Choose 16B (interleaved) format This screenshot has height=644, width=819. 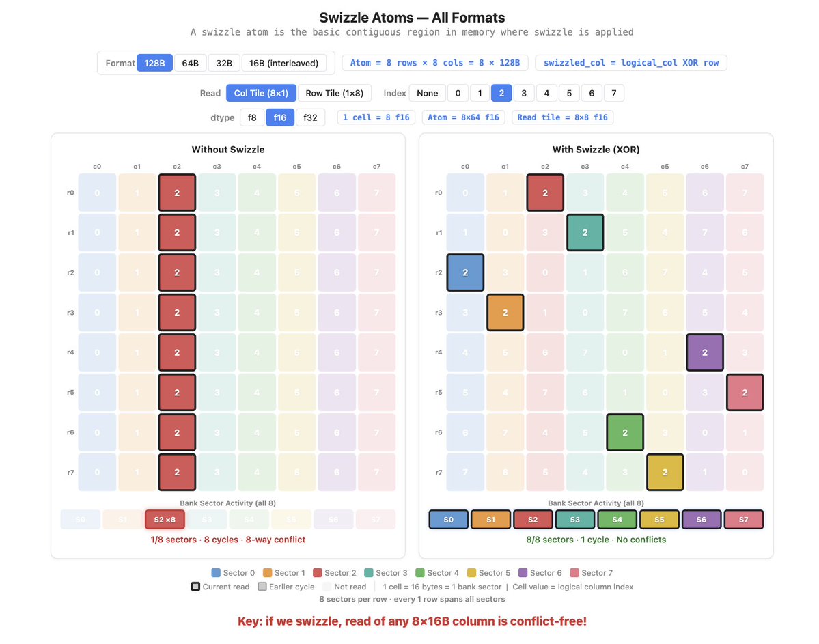283,64
